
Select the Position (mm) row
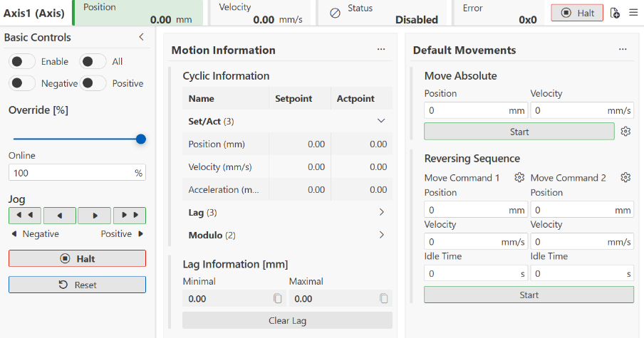point(288,144)
